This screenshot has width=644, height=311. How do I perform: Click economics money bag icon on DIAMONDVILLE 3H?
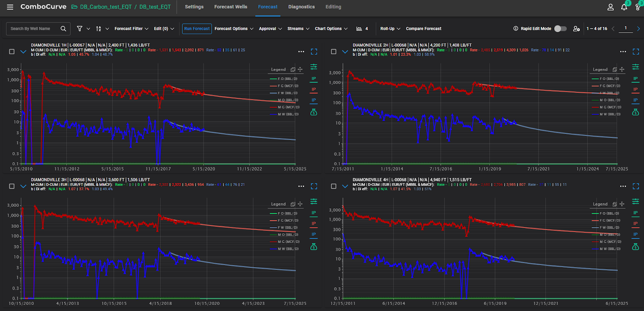[x=314, y=247]
